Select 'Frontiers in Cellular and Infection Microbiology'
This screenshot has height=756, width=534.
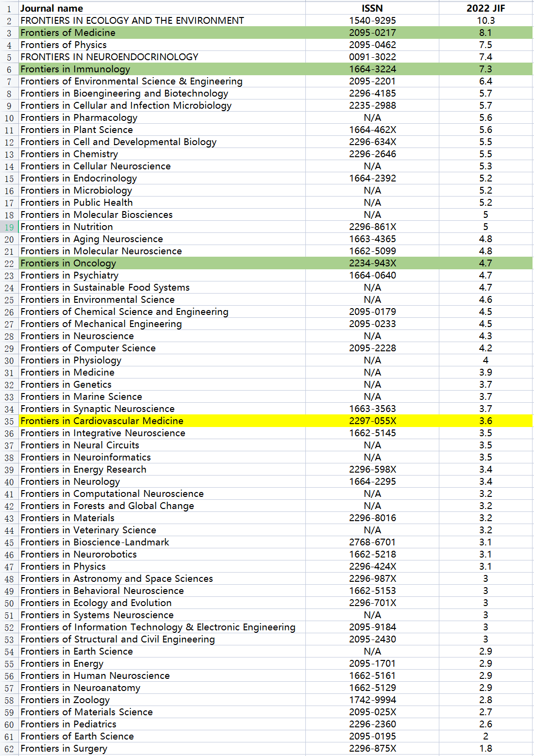[x=162, y=105]
